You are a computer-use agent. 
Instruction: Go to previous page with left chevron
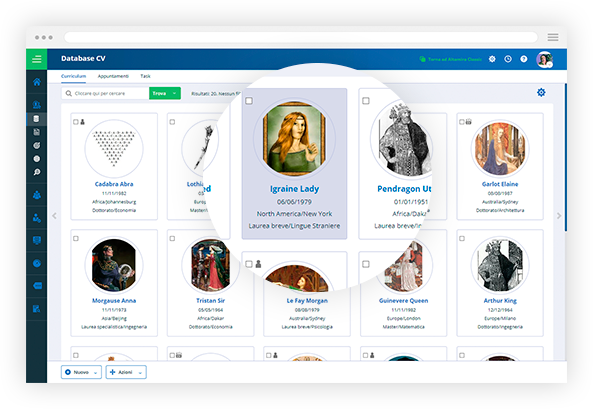point(54,216)
